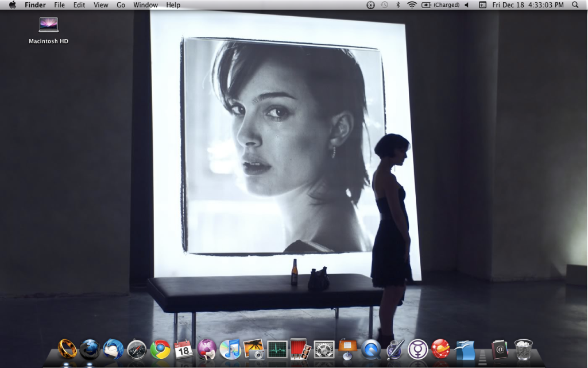Open QuickTime Player in the Dock
Screen dimensions: 588x368
tap(371, 350)
